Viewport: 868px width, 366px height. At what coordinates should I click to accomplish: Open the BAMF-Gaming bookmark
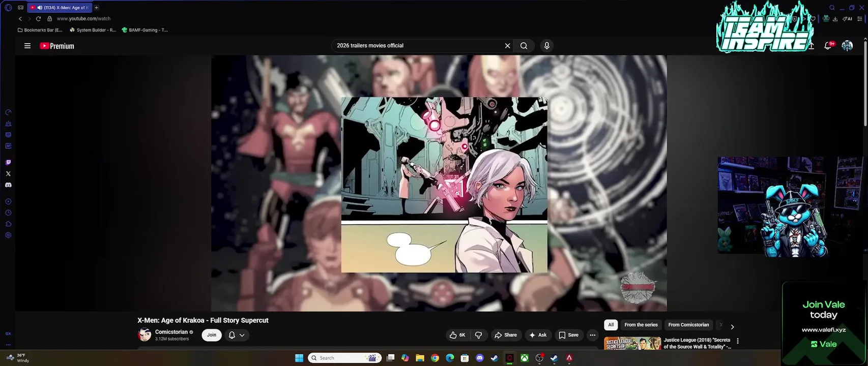pyautogui.click(x=144, y=30)
